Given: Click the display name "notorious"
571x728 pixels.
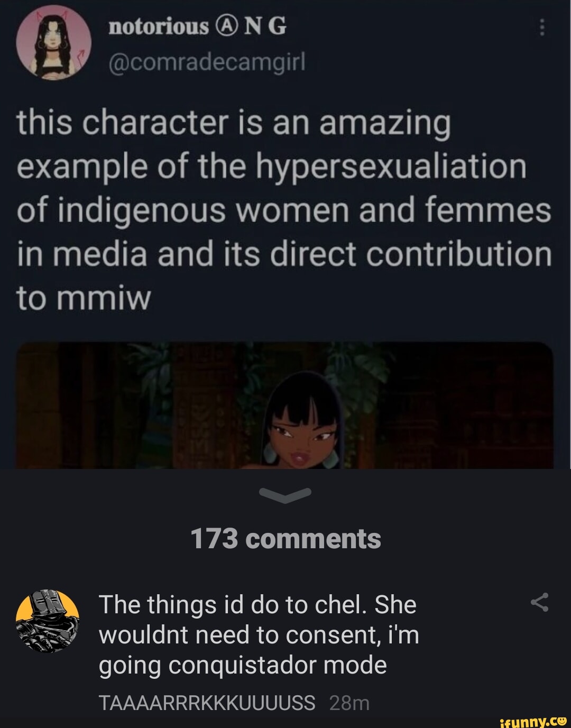Looking at the screenshot, I should [159, 26].
